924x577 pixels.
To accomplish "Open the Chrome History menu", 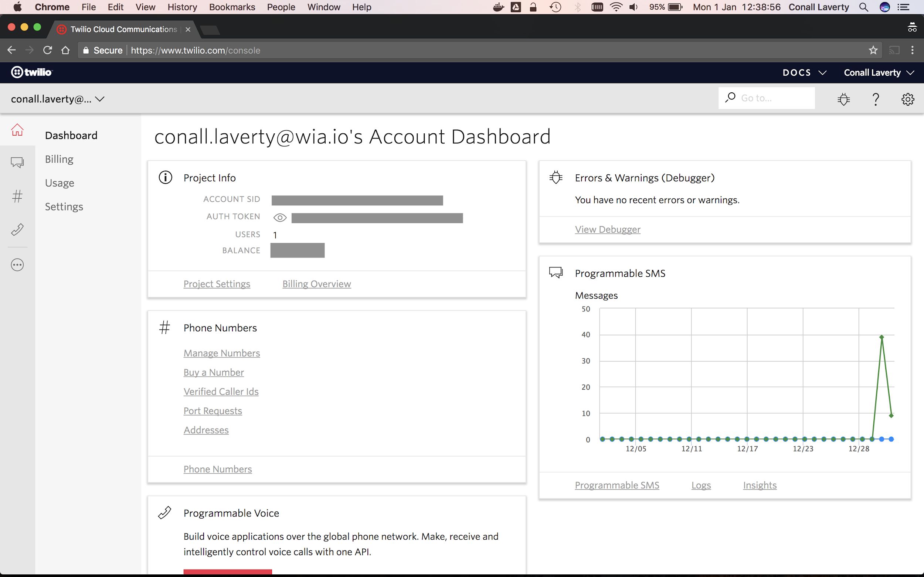I will [x=182, y=7].
